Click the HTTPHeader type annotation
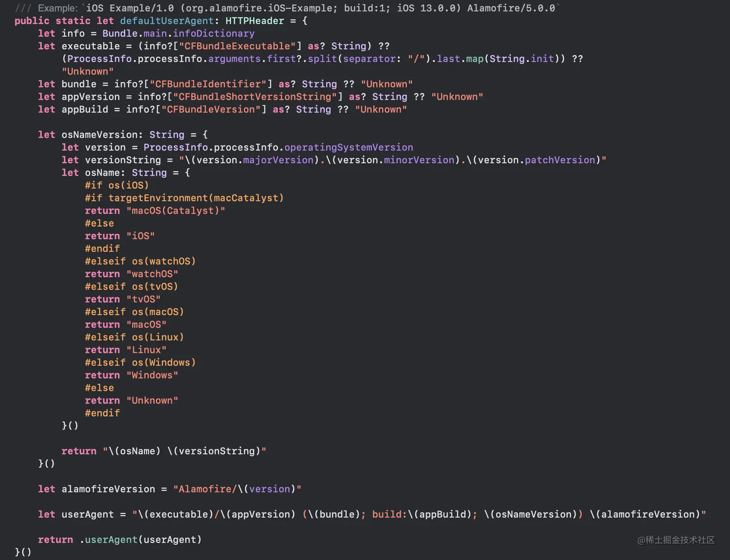The image size is (730, 560). [254, 21]
